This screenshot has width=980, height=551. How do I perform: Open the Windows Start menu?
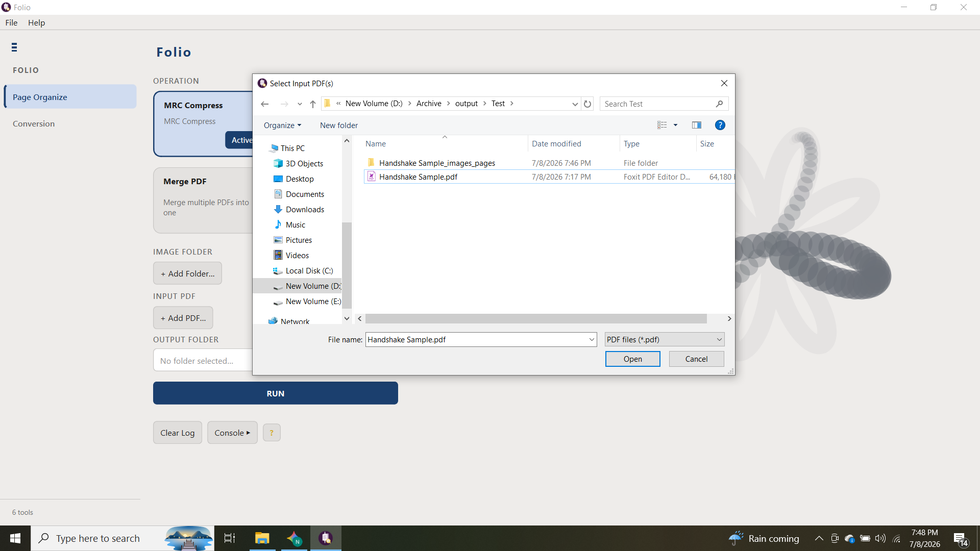15,538
